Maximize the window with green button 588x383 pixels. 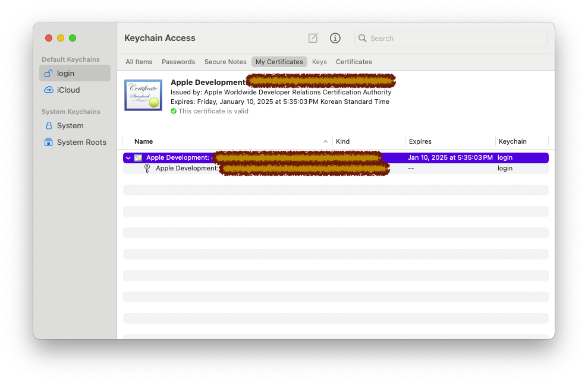click(73, 38)
